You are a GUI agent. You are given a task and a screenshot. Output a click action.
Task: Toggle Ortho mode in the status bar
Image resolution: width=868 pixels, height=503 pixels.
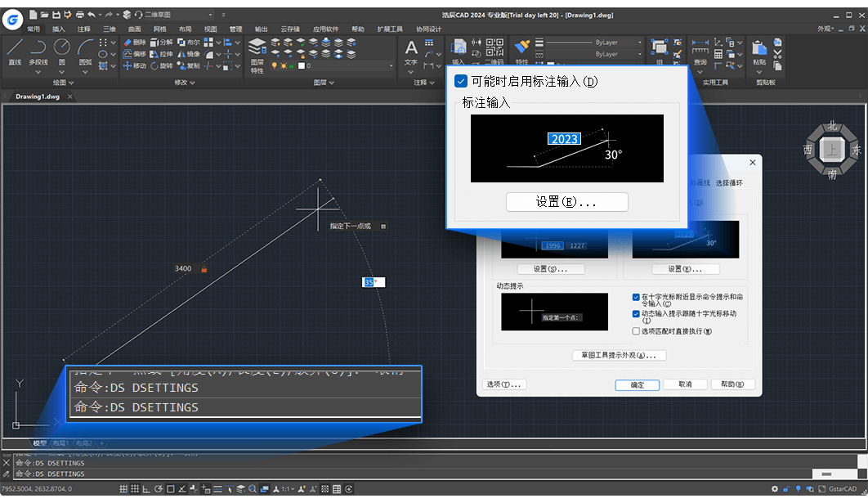(x=146, y=488)
